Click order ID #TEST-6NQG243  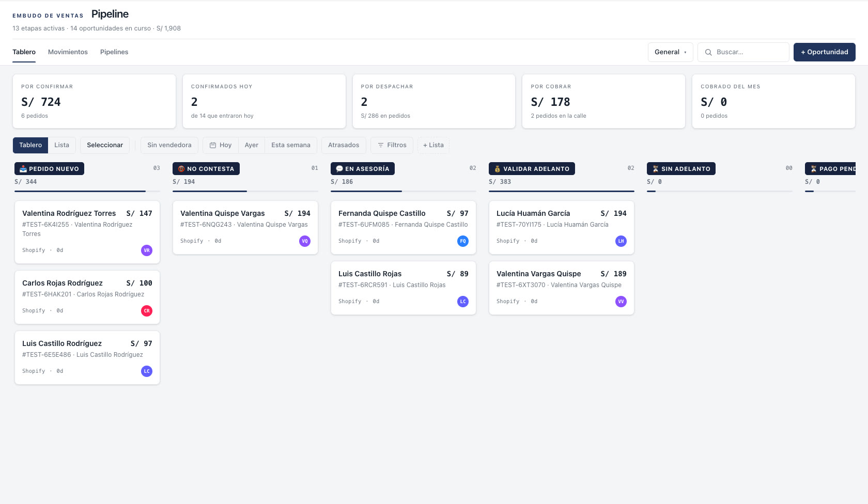click(206, 225)
